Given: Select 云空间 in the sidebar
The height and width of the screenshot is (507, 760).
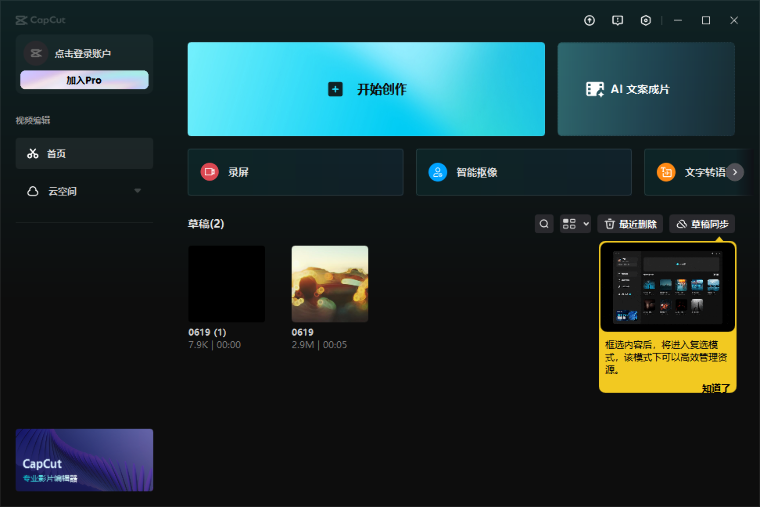Looking at the screenshot, I should [x=62, y=191].
